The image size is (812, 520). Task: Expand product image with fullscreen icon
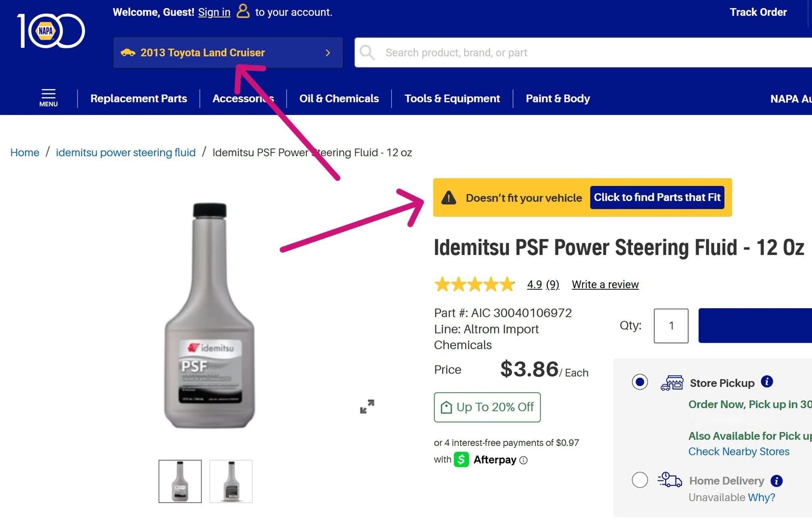pyautogui.click(x=367, y=406)
